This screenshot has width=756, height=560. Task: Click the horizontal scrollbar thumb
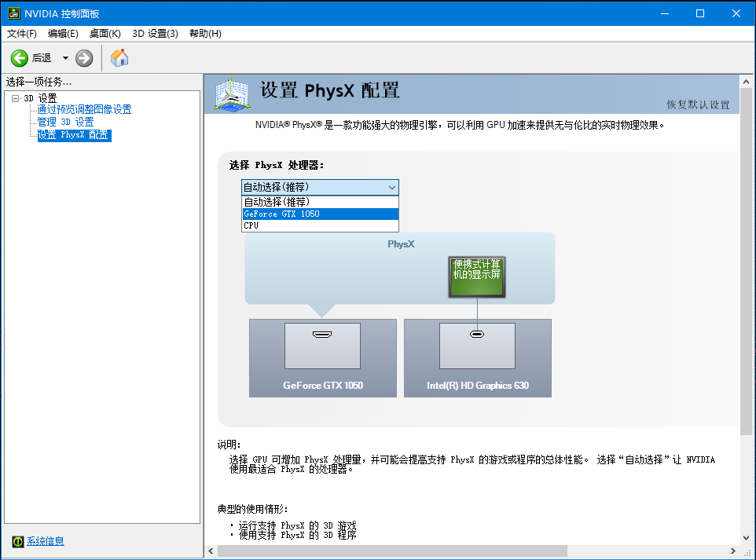392,551
